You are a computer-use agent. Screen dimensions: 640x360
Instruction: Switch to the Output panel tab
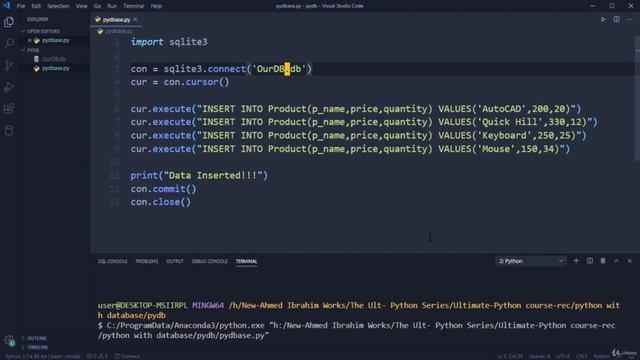175,261
